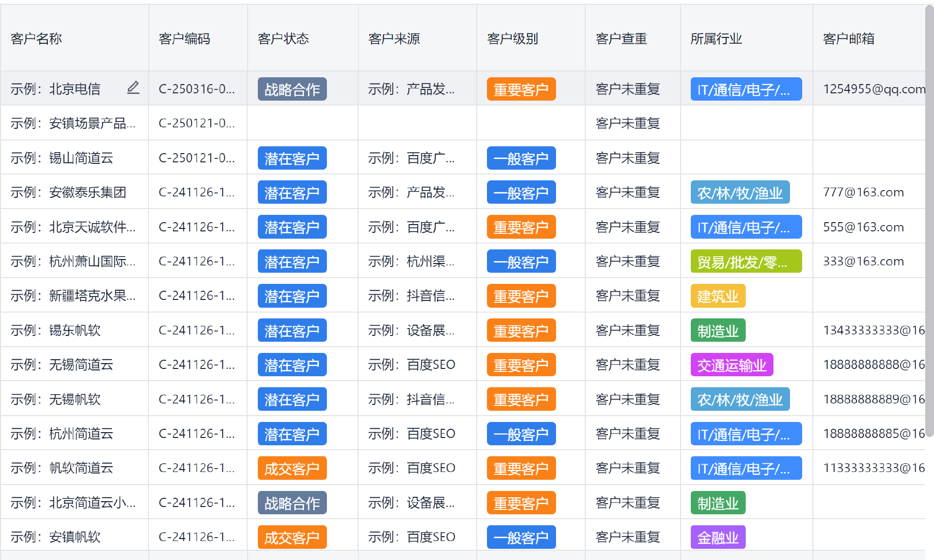Click the 客户名称 column header
934x560 pixels.
click(36, 39)
